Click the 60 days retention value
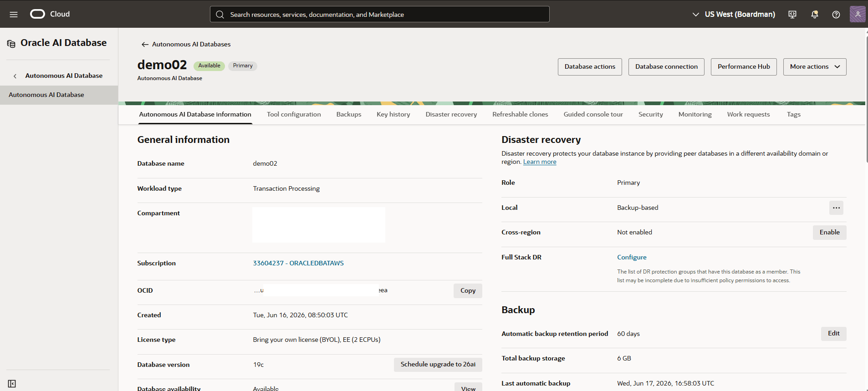Screen dimensions: 868x391 pos(628,334)
